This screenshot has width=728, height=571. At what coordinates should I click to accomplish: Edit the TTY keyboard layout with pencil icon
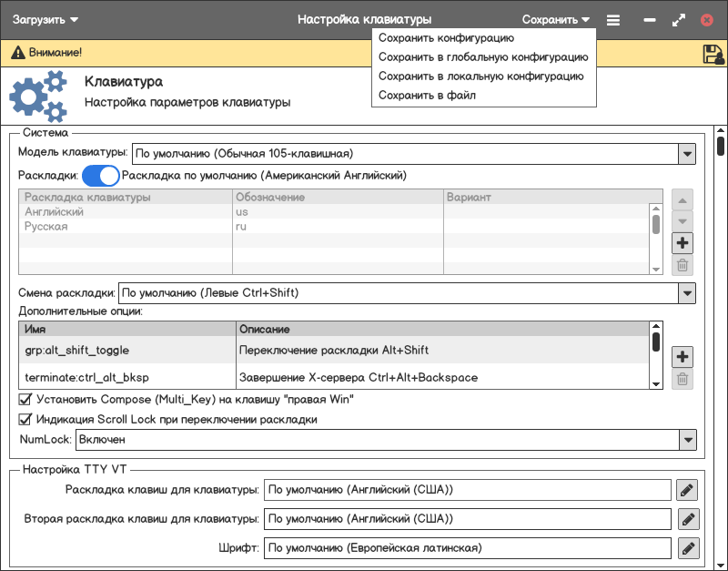tap(687, 490)
